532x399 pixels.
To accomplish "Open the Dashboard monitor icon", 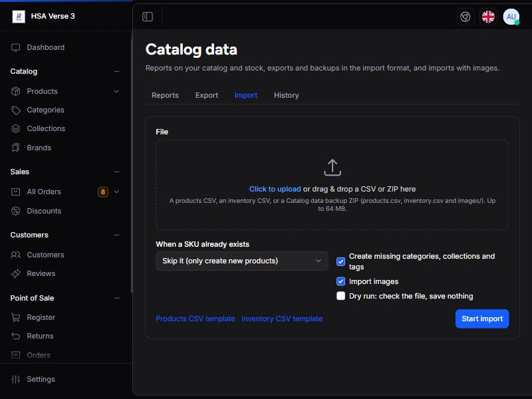I will pos(15,47).
